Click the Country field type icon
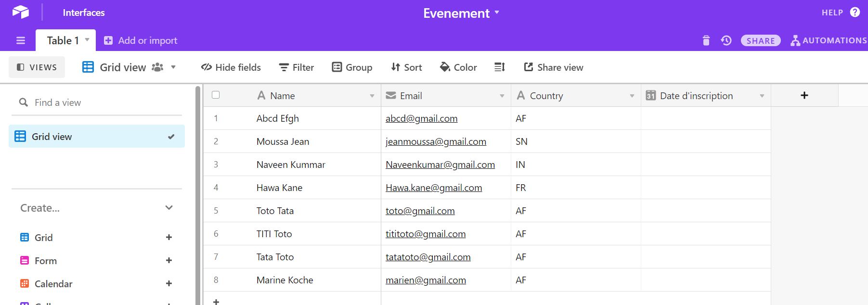The height and width of the screenshot is (305, 868). [x=521, y=95]
